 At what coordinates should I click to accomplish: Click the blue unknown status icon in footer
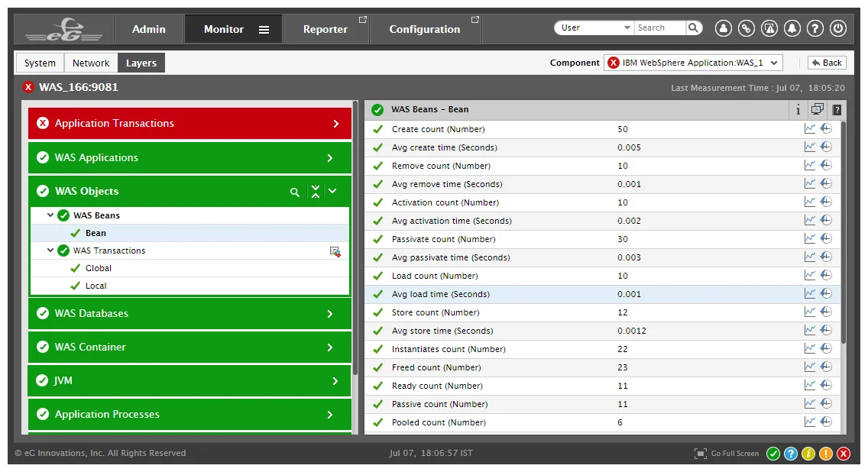pyautogui.click(x=791, y=454)
